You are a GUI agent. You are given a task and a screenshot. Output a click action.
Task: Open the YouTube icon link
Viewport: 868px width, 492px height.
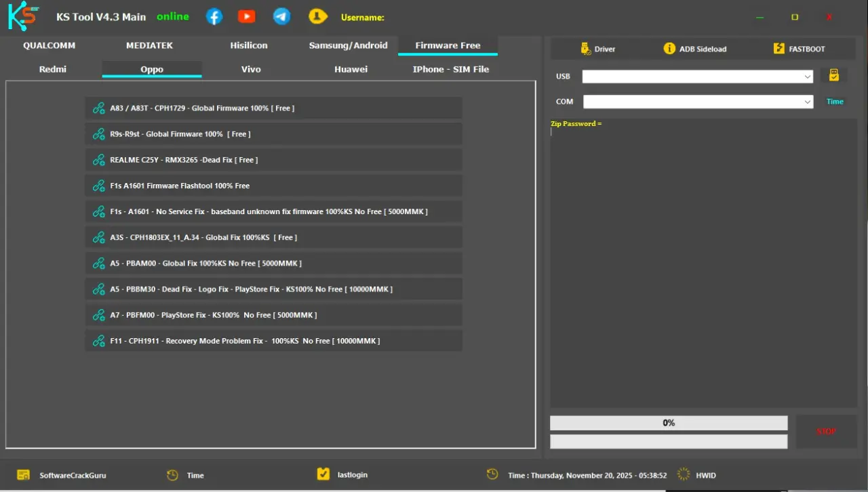pos(247,16)
